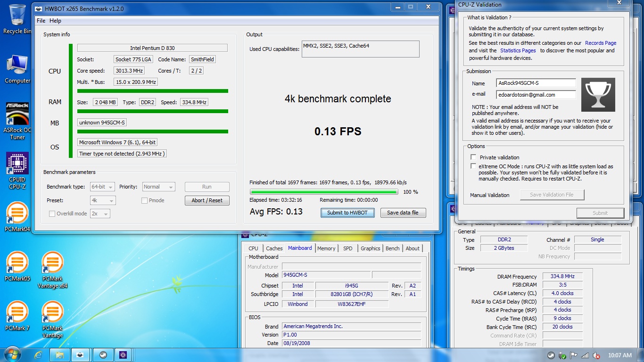Viewport: 644px width, 362px height.
Task: Click the FSB:DRAM 3:5 value
Action: pyautogui.click(x=562, y=285)
